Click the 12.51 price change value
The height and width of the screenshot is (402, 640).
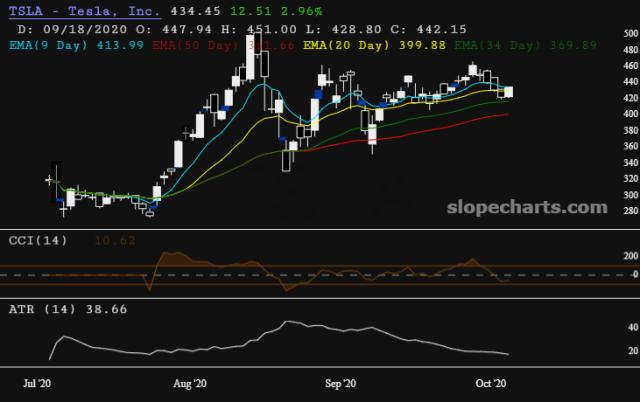coord(251,11)
